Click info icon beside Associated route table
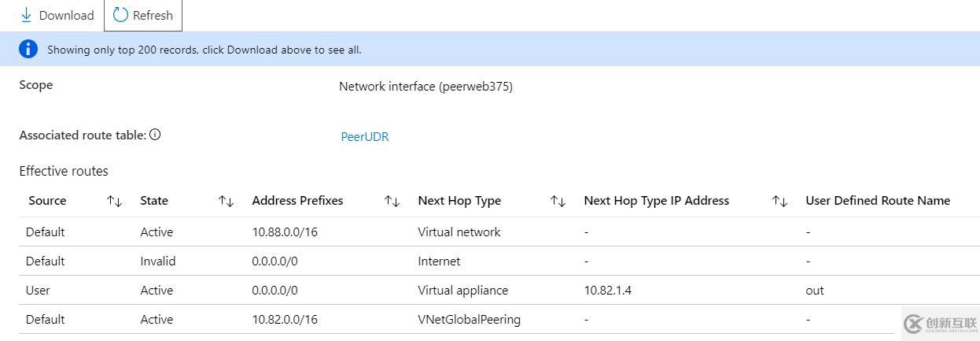 [x=155, y=135]
